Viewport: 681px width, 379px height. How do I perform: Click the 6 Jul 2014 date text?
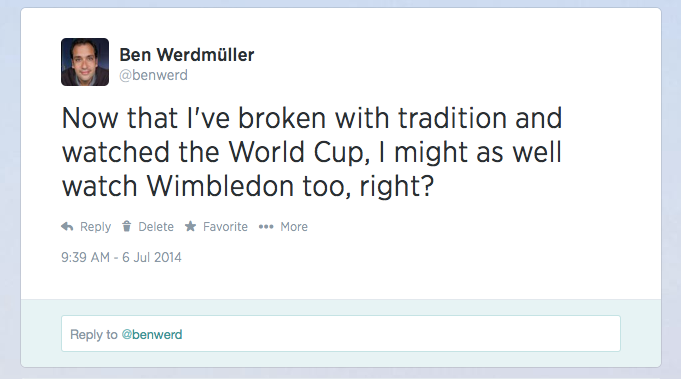[x=152, y=257]
